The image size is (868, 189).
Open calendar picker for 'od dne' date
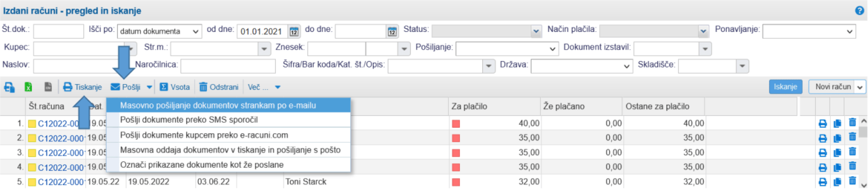point(294,32)
